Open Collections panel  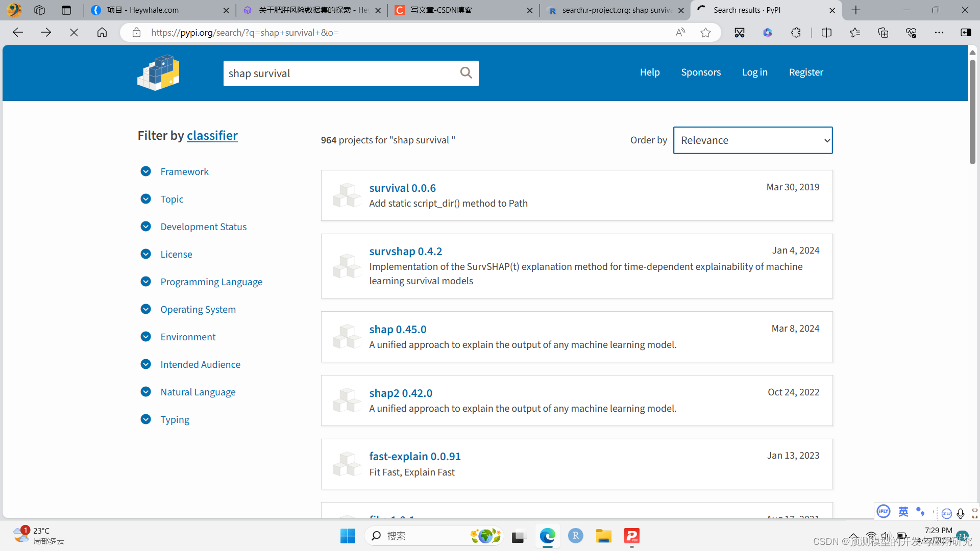[x=883, y=33]
